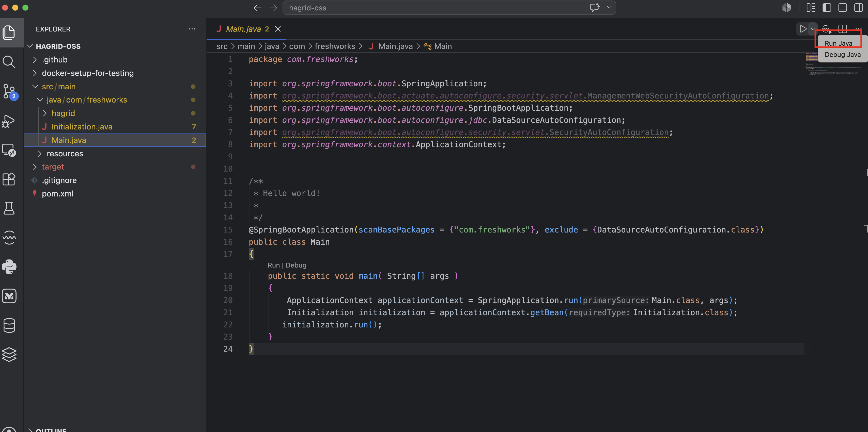This screenshot has height=432, width=868.
Task: Open editor more actions ellipsis
Action: pyautogui.click(x=858, y=29)
